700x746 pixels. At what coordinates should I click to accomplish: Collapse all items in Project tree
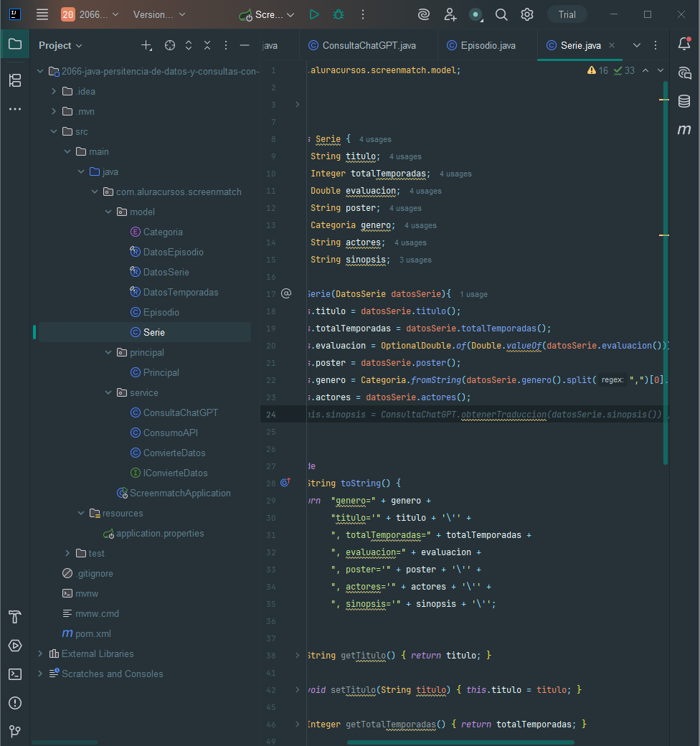tap(207, 45)
